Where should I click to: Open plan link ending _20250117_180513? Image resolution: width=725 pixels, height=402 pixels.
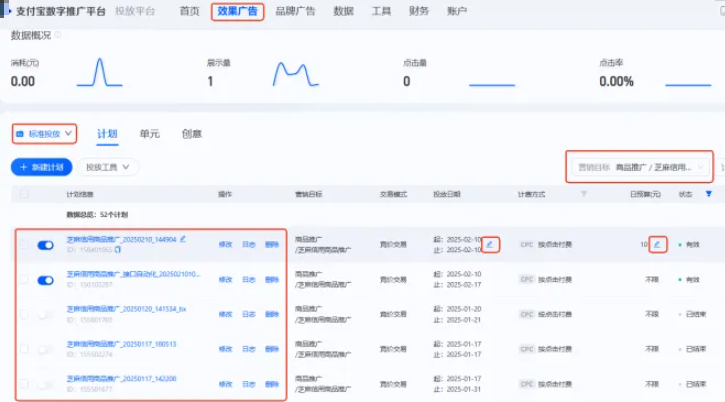click(122, 344)
